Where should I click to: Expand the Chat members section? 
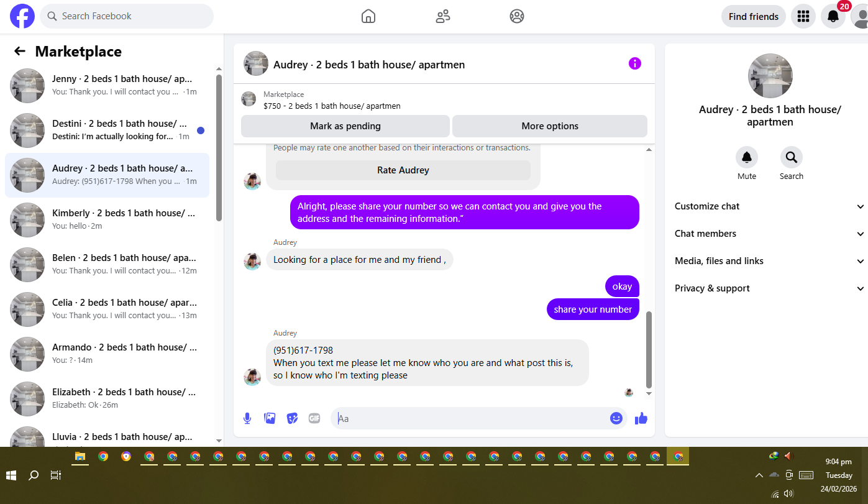tap(769, 234)
